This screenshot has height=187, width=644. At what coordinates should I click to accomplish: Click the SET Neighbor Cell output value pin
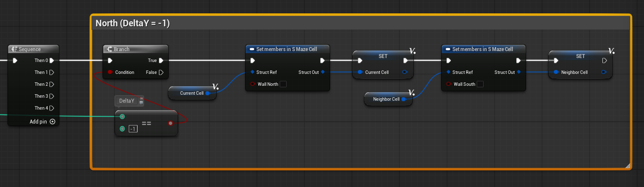[x=604, y=72]
